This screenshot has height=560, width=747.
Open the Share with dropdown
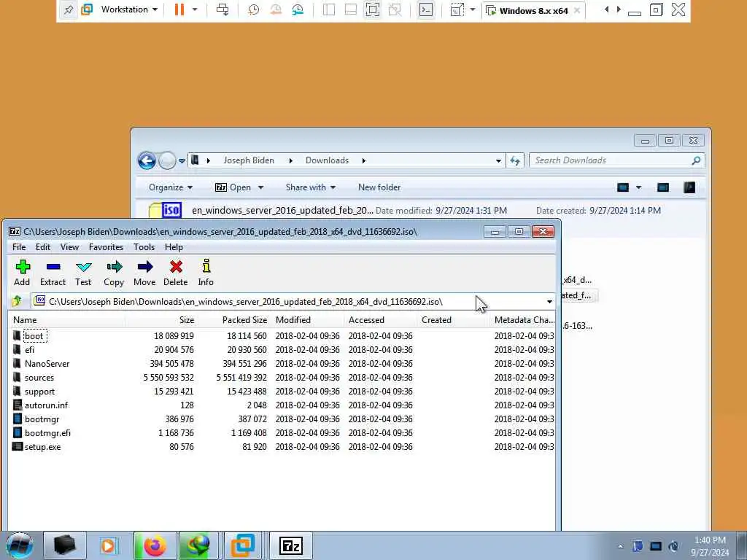(x=311, y=187)
